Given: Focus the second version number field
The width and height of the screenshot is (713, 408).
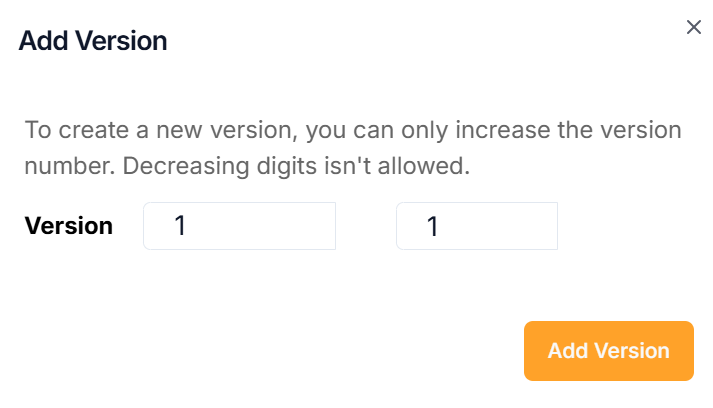Looking at the screenshot, I should pos(476,226).
